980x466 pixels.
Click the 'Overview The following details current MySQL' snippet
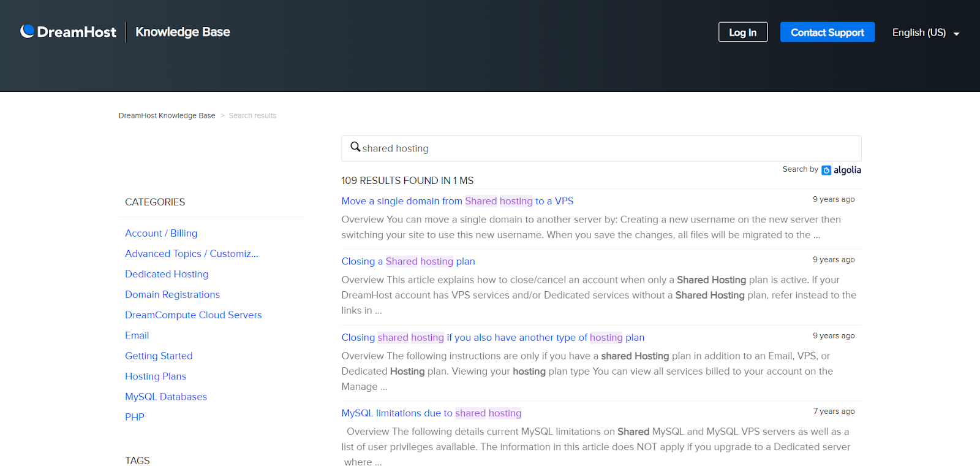(x=596, y=447)
